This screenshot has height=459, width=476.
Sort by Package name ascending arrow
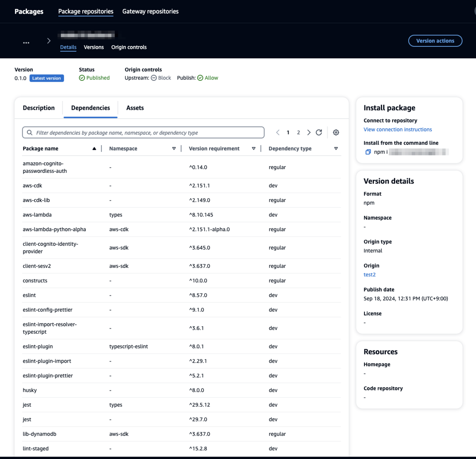tap(94, 149)
